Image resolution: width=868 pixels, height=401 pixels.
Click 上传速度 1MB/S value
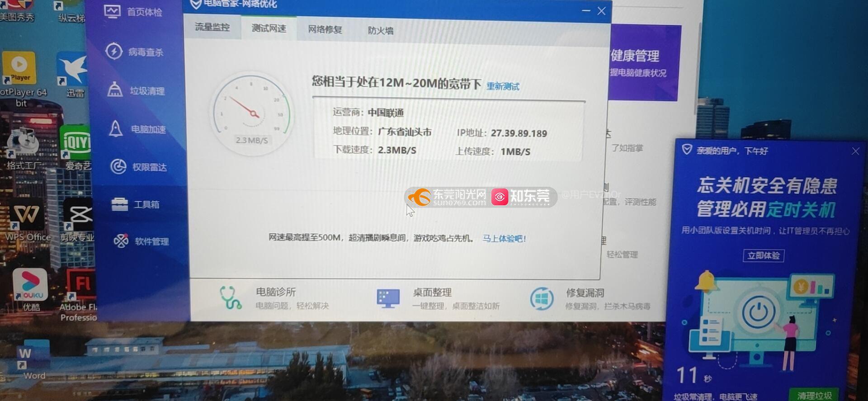(515, 152)
